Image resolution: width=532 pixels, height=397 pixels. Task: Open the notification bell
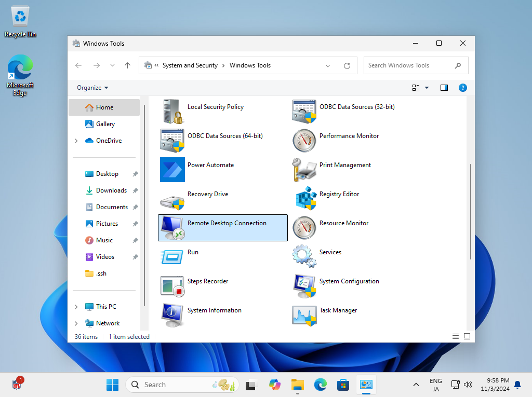(x=517, y=385)
